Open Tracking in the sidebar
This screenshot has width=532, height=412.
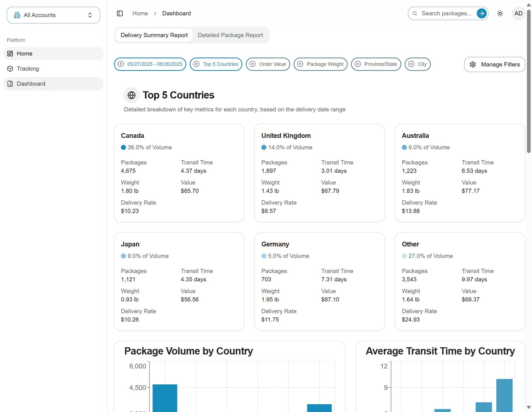coord(53,69)
